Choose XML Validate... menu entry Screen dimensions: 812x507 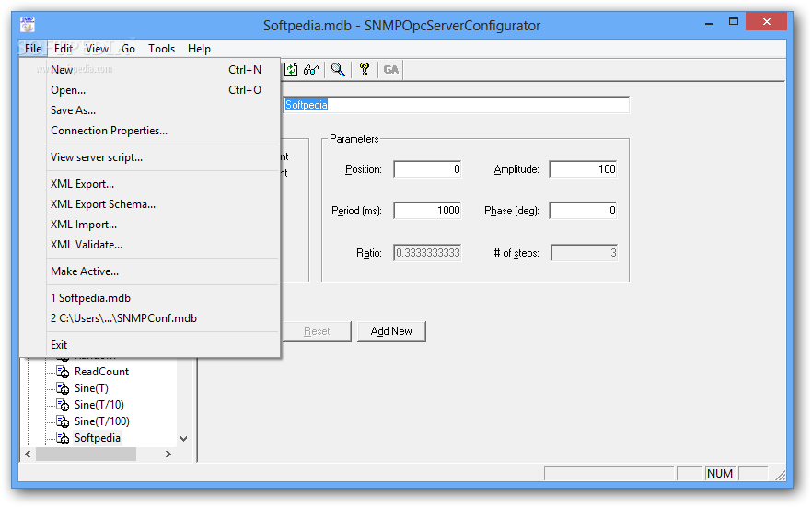click(150, 245)
